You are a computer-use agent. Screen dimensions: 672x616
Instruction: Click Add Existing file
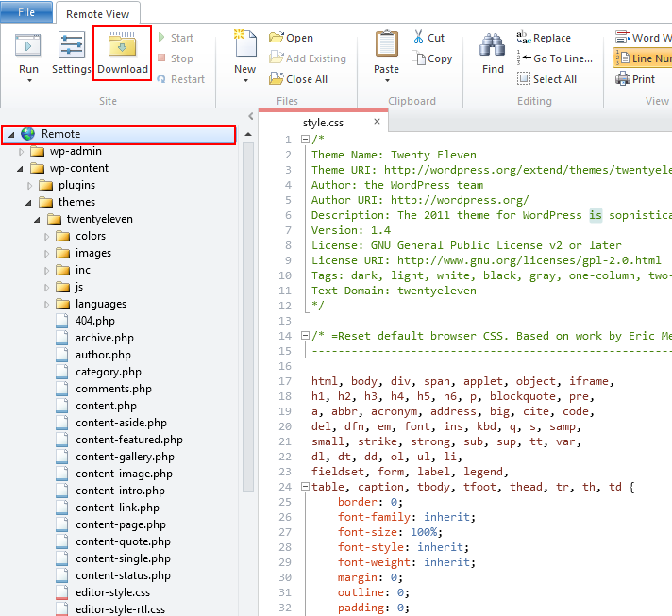[308, 58]
